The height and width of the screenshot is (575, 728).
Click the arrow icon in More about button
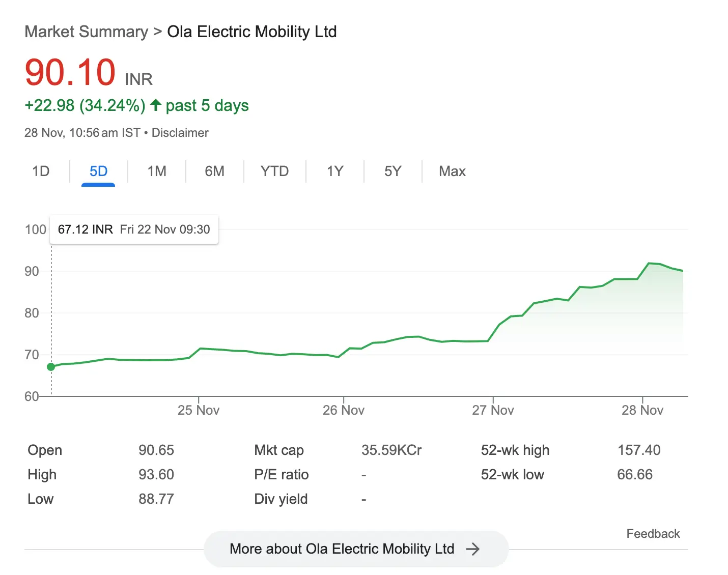tap(473, 549)
